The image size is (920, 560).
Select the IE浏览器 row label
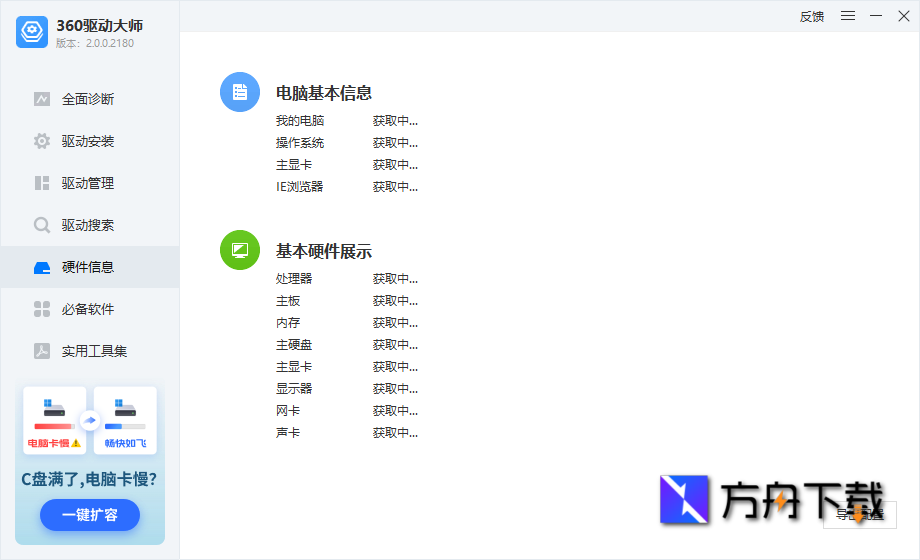pos(300,187)
